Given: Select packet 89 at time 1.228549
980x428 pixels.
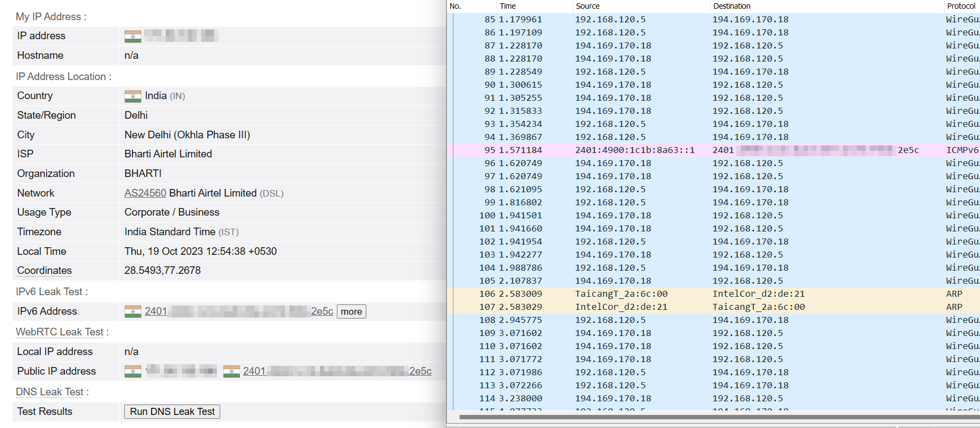Looking at the screenshot, I should tap(713, 71).
